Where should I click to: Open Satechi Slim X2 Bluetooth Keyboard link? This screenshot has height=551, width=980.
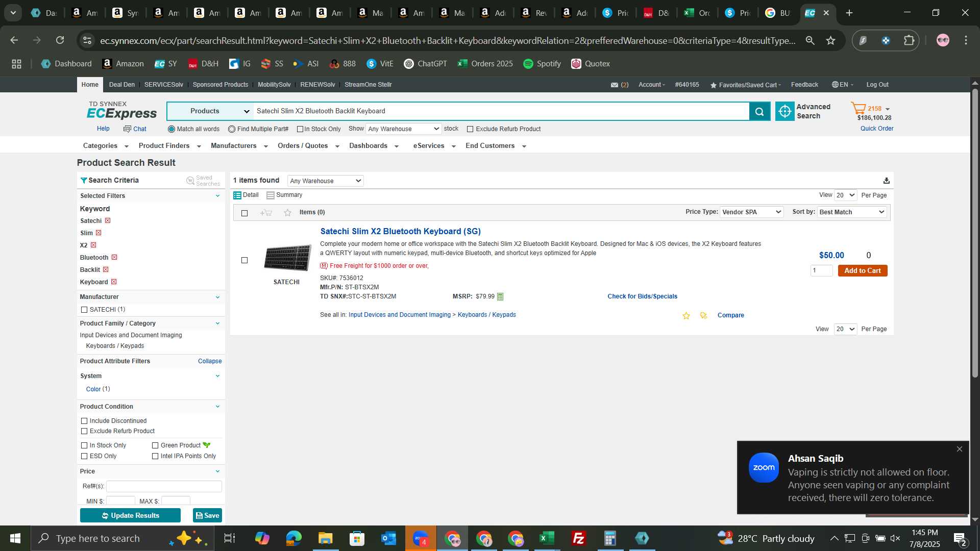(400, 232)
